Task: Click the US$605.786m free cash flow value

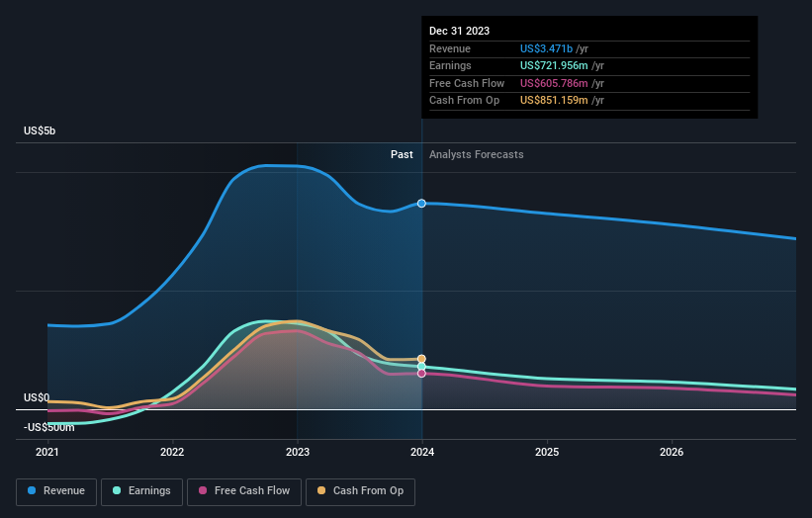Action: (x=554, y=83)
